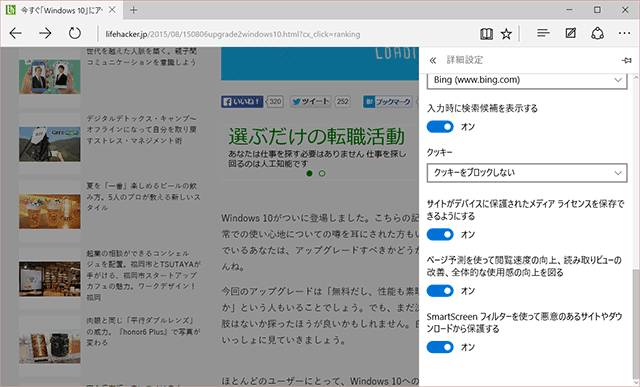Image resolution: width=640 pixels, height=387 pixels.
Task: Open a new tab with plus button
Action: pos(133,10)
